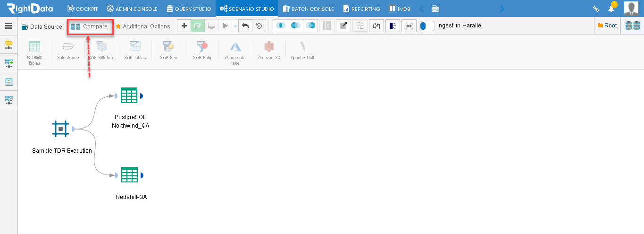Select SAP Tables data source
Viewport: 644px width, 234px height.
pos(135,51)
